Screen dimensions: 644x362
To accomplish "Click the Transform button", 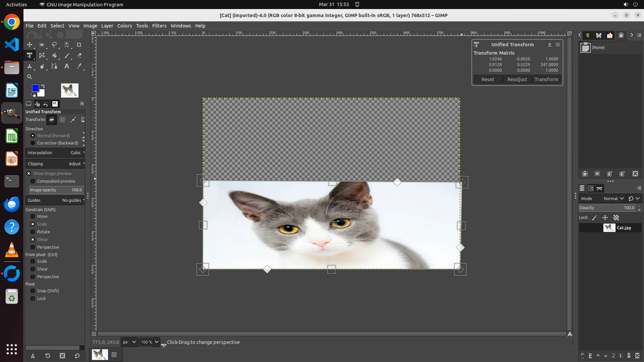I will coord(546,79).
